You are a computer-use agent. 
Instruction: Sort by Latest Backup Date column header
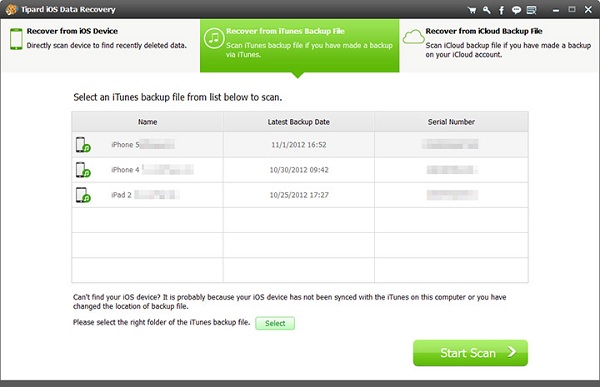point(298,122)
